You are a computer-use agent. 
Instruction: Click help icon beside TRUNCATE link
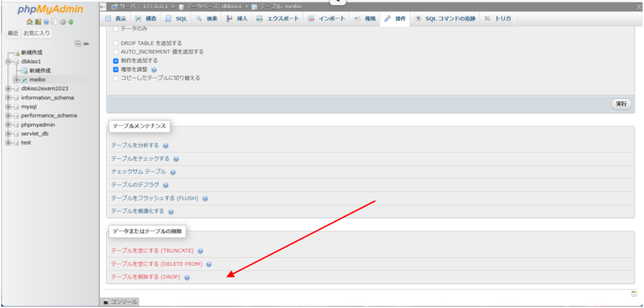point(201,251)
